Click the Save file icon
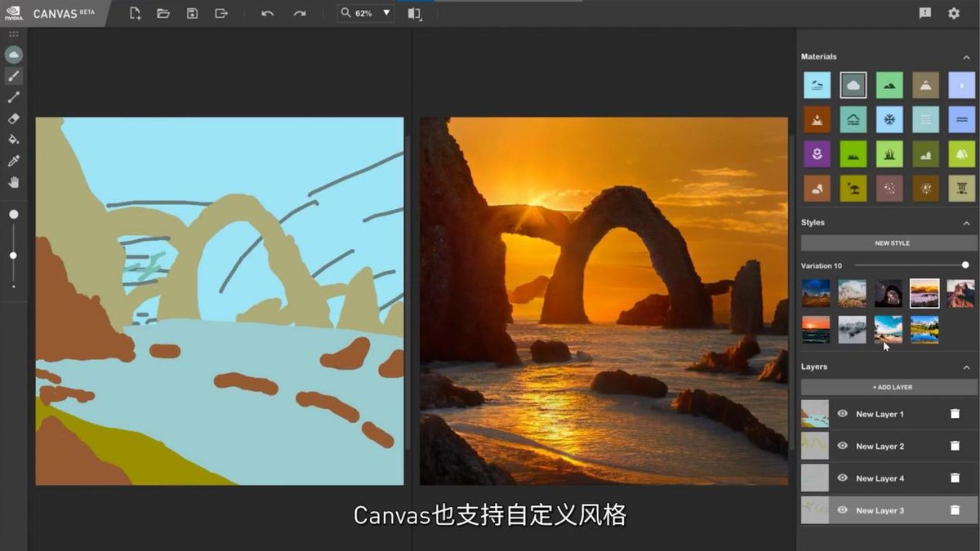980x551 pixels. [192, 13]
